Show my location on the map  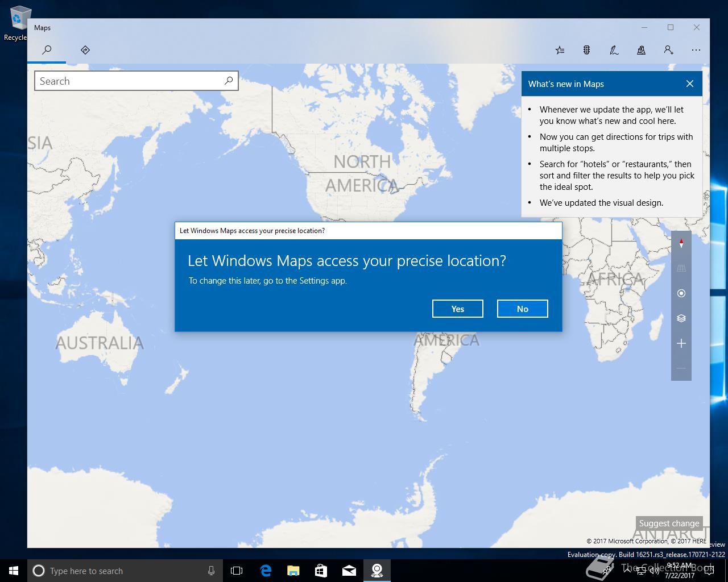tap(681, 293)
